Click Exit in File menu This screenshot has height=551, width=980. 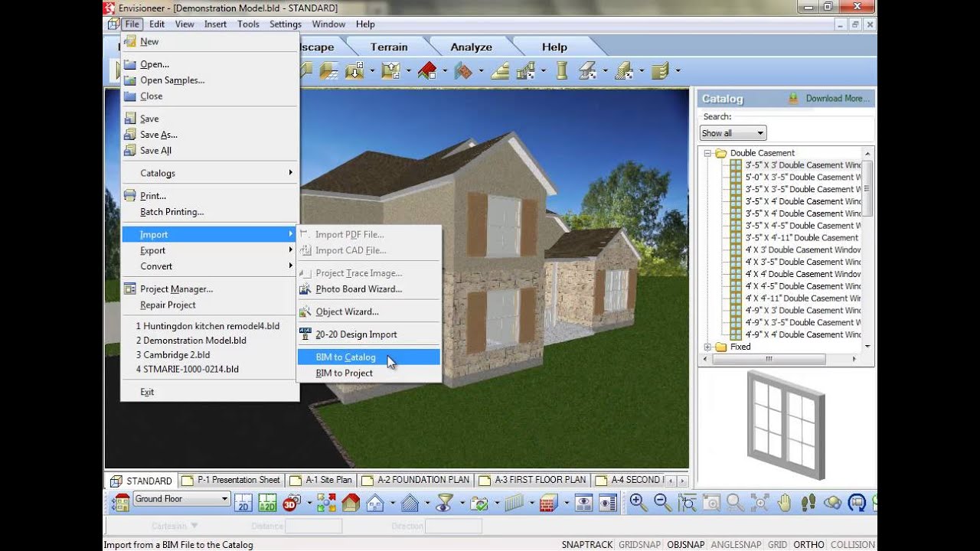pos(210,392)
